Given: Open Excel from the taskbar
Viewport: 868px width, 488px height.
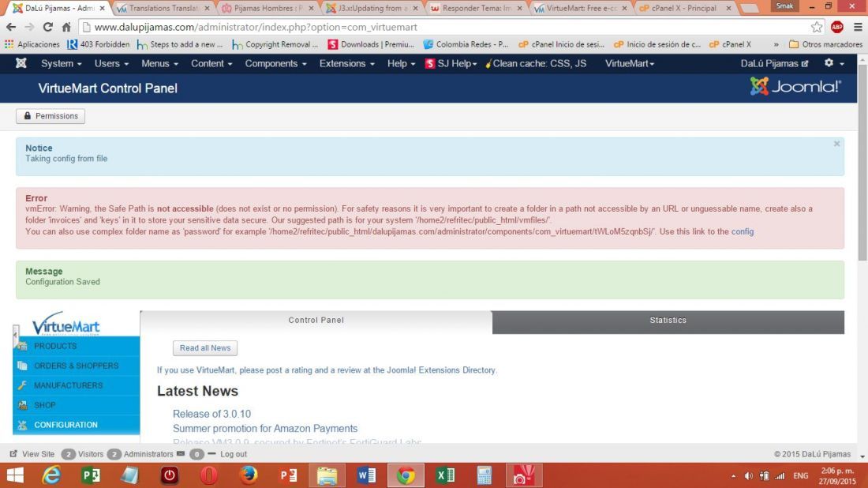Looking at the screenshot, I should (445, 475).
